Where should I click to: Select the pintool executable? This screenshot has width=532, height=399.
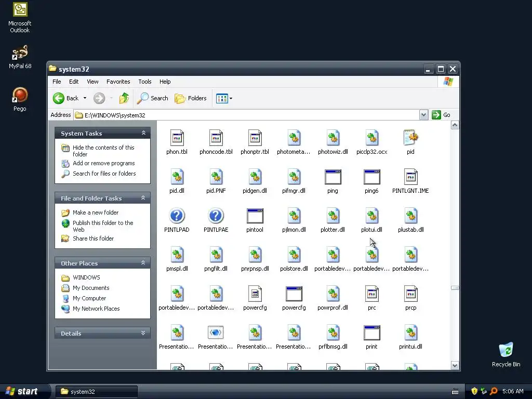coord(255,220)
